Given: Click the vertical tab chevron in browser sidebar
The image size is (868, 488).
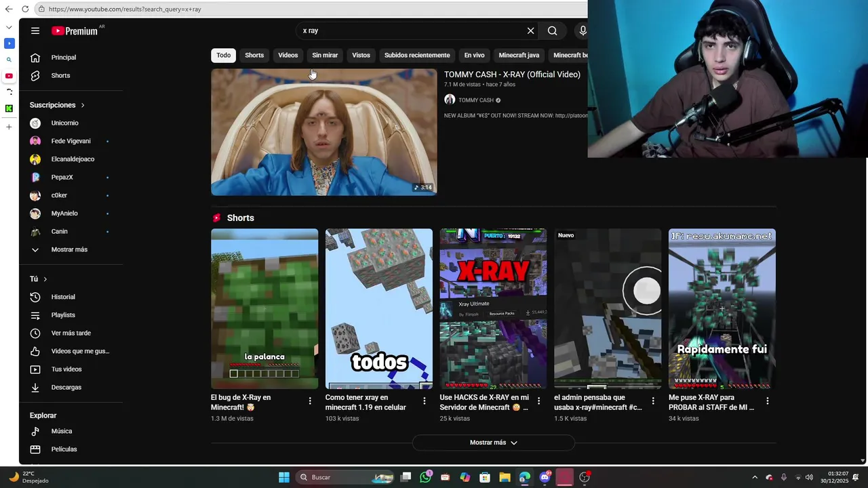Looking at the screenshot, I should 9,27.
